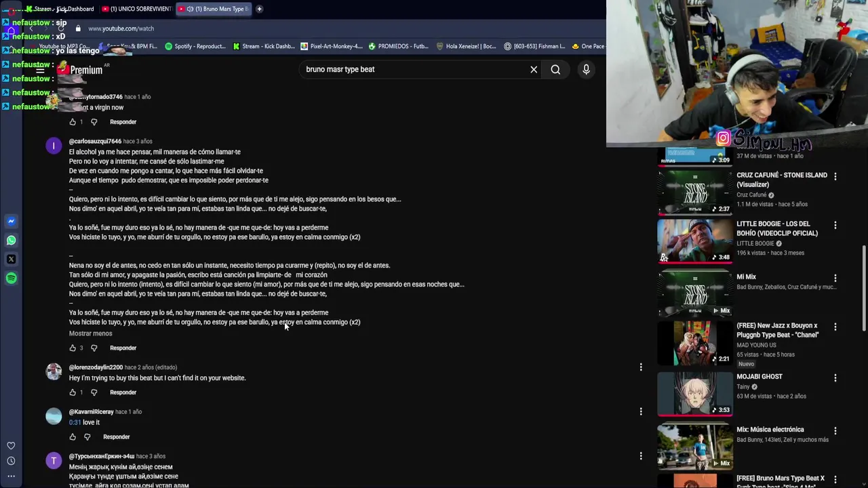This screenshot has height=488, width=868.
Task: Open the Stream - Kick Dashb... bookmark
Action: 263,46
